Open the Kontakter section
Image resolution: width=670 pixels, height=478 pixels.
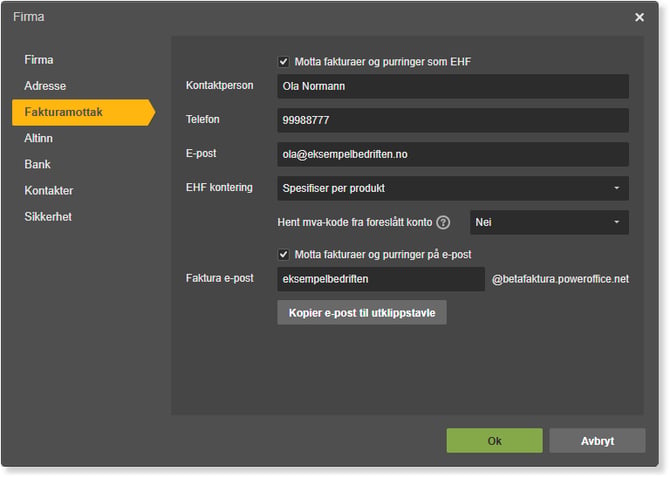click(49, 191)
